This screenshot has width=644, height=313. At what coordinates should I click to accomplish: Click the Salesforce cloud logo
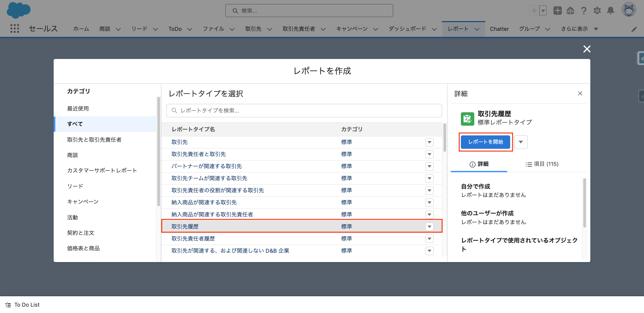point(18,10)
